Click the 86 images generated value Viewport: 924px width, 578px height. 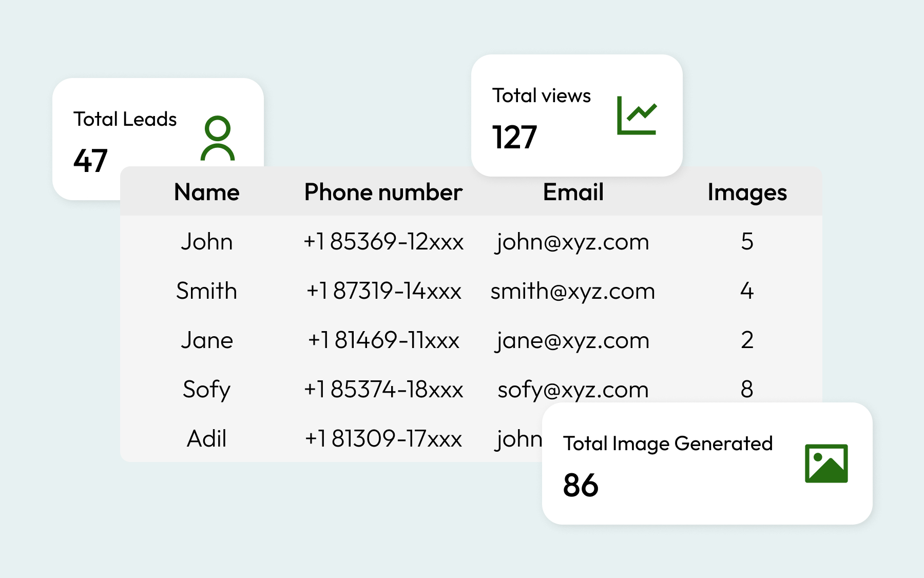(x=581, y=485)
